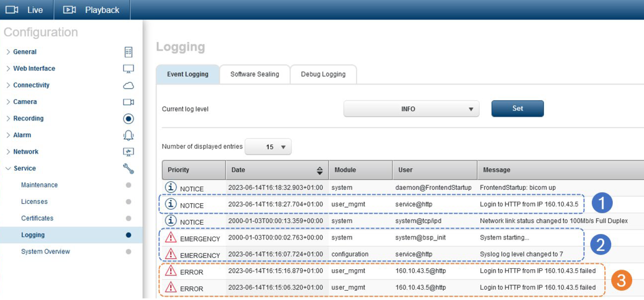This screenshot has width=644, height=300.
Task: Click the Camera icon in sidebar
Action: click(x=128, y=102)
